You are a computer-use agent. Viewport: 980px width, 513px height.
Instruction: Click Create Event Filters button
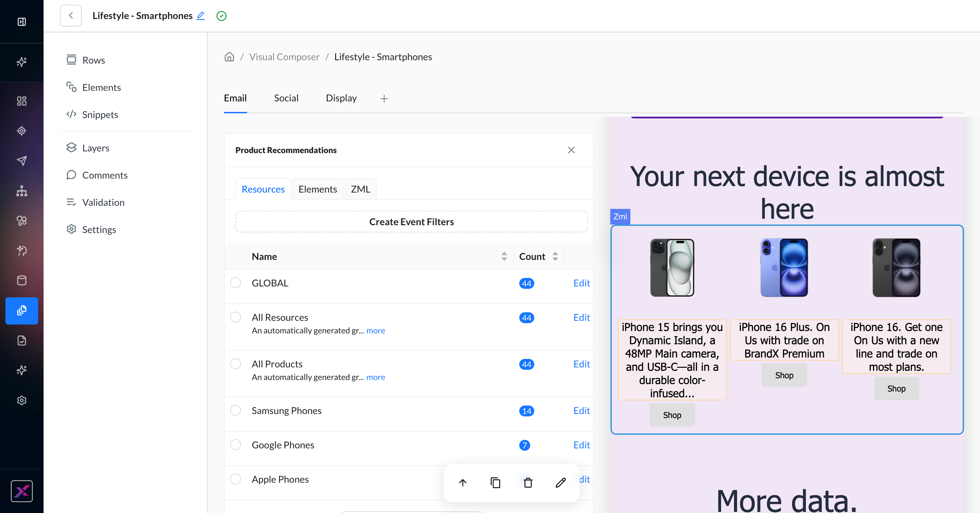(x=412, y=222)
